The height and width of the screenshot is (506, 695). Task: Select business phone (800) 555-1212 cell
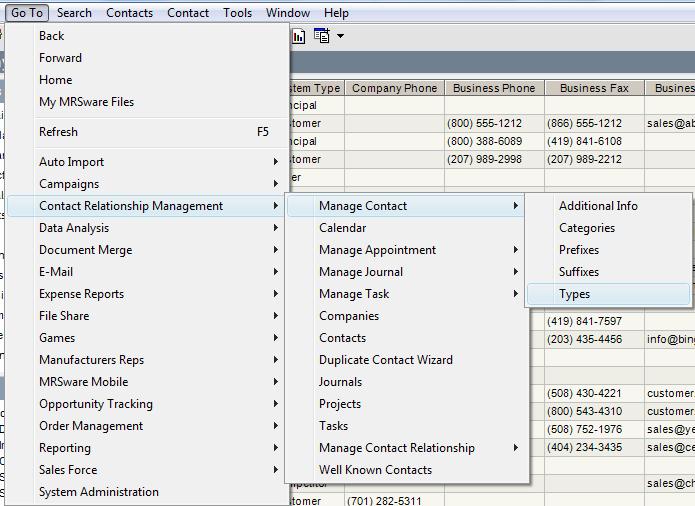[494, 123]
